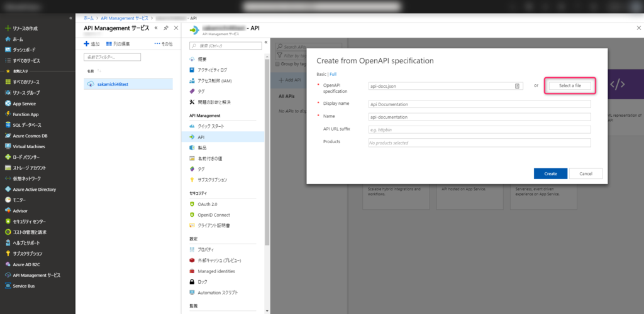Click the info icon in specification field
Screen dimensions: 644x314
pyautogui.click(x=517, y=86)
